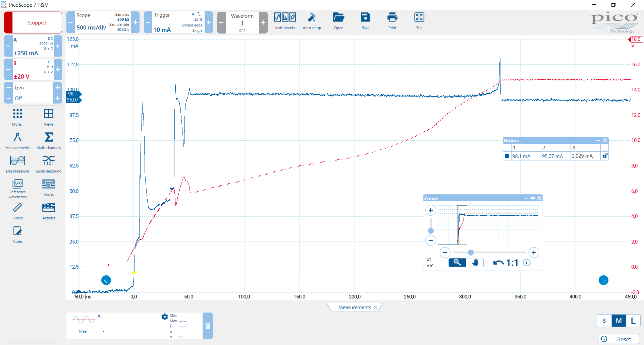
Task: Open Channel B ±20 V options
Action: [33, 69]
